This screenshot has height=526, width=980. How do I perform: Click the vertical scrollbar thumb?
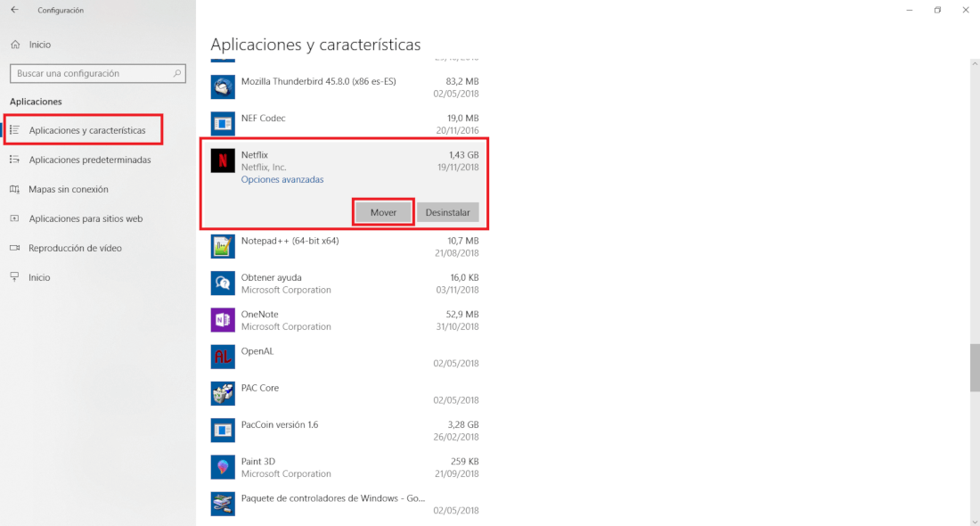[x=975, y=368]
